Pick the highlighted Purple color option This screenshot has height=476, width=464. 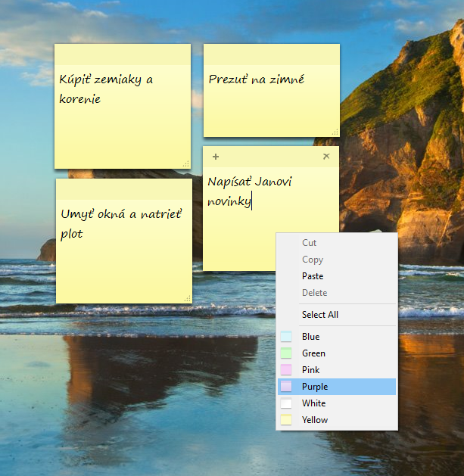point(337,387)
